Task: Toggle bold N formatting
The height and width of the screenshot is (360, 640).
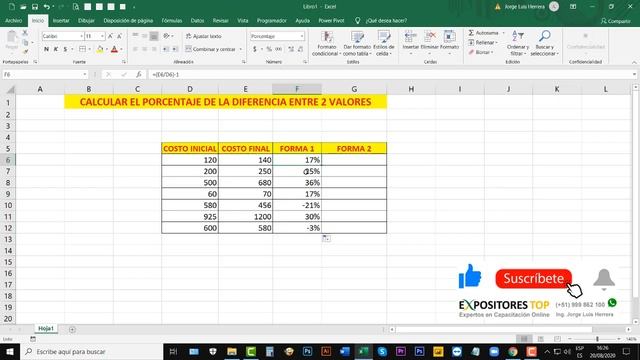Action: point(46,49)
